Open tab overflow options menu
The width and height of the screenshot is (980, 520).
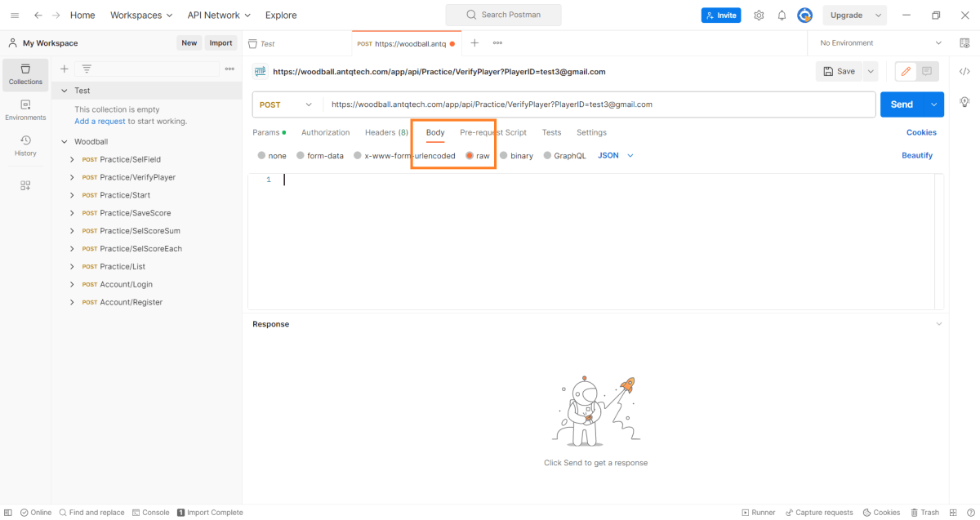click(497, 43)
